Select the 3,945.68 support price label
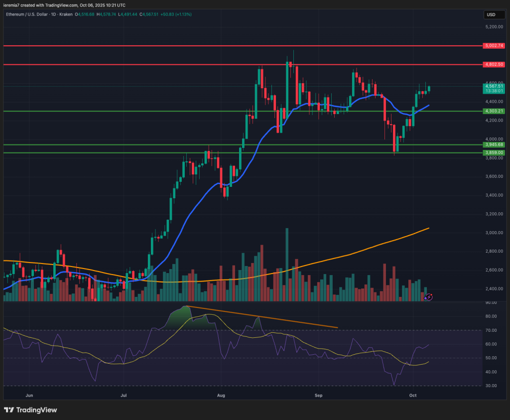 494,144
